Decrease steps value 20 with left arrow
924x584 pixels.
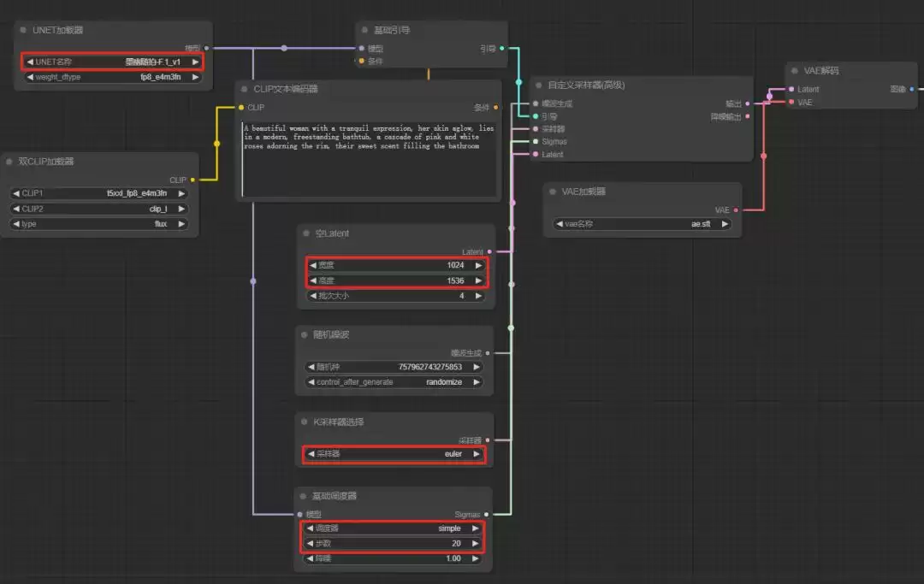[x=310, y=543]
